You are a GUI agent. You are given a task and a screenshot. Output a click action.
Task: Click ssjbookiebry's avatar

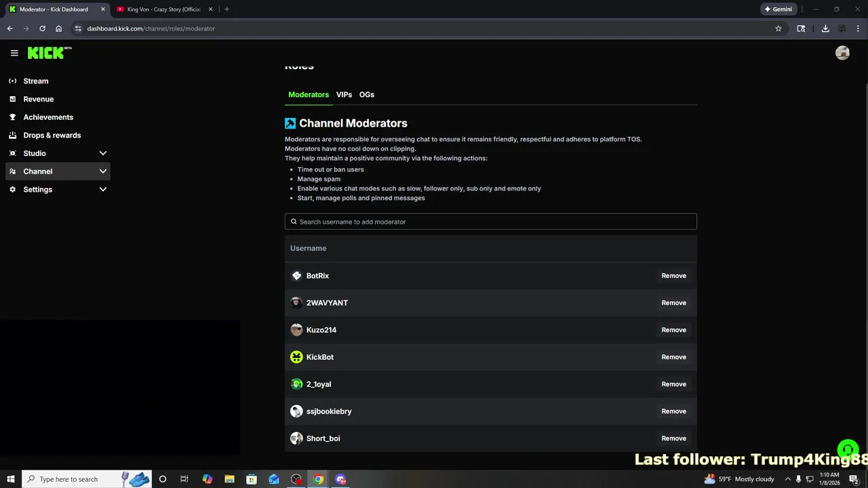296,411
